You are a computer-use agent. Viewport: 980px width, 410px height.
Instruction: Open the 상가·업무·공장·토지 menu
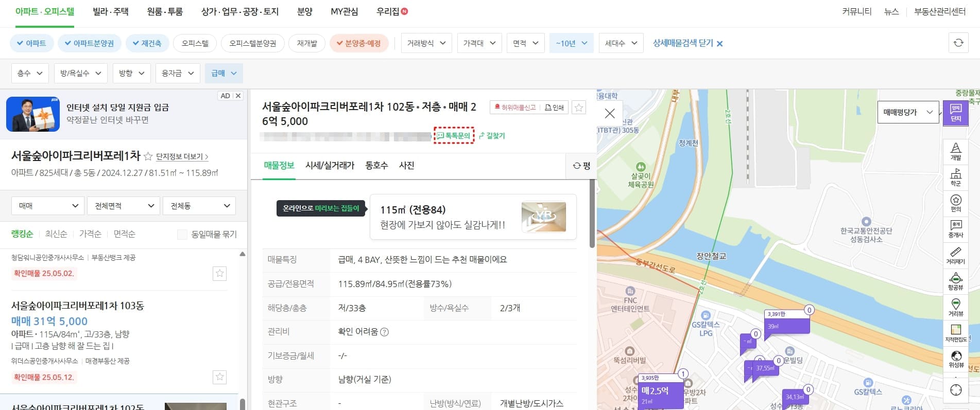click(239, 11)
